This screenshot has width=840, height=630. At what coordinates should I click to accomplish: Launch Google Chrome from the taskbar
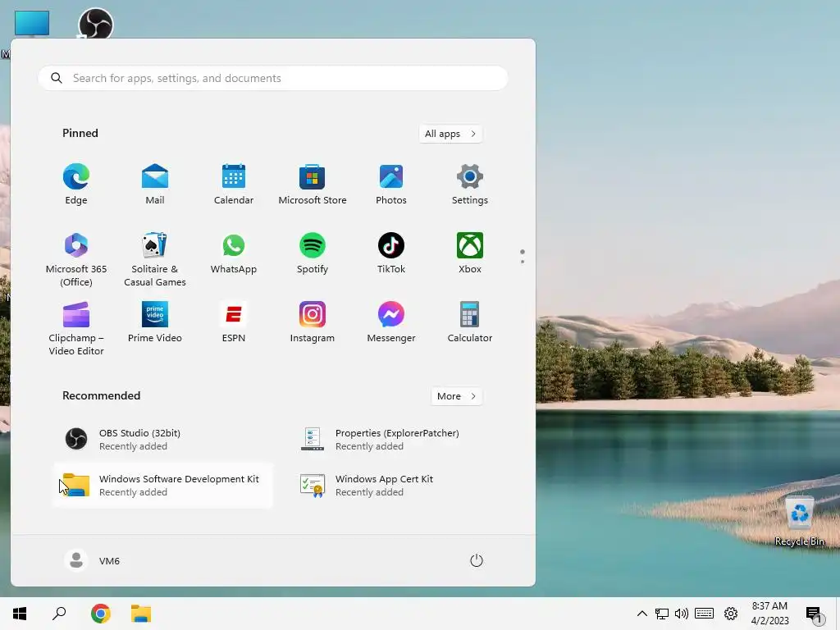100,614
